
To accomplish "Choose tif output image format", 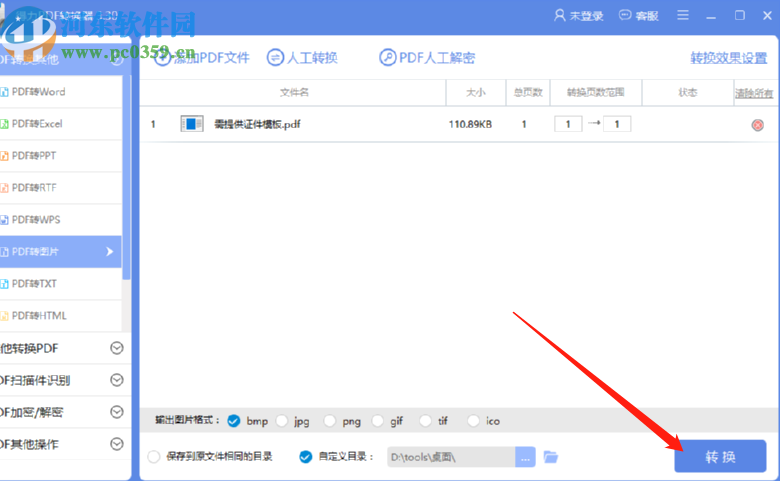I will pos(425,421).
